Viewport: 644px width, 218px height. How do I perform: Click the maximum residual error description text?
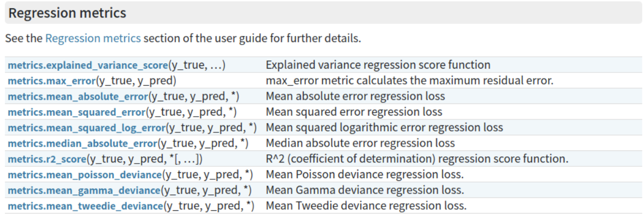[410, 81]
